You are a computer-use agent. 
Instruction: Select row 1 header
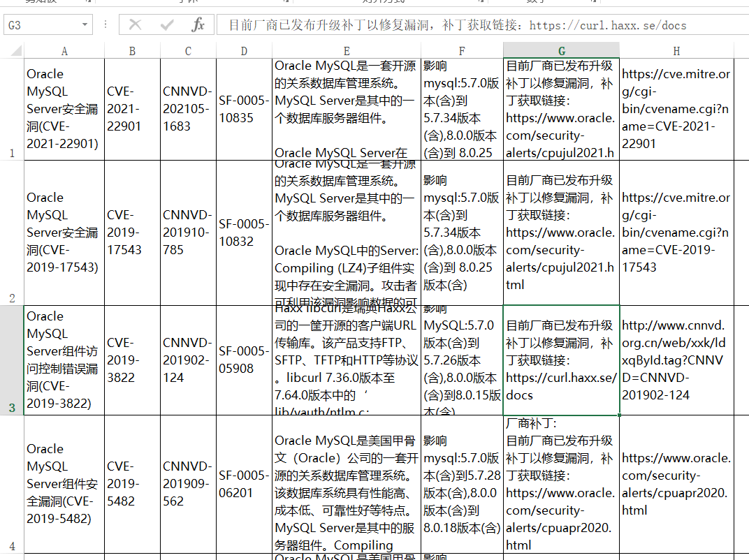pyautogui.click(x=12, y=110)
